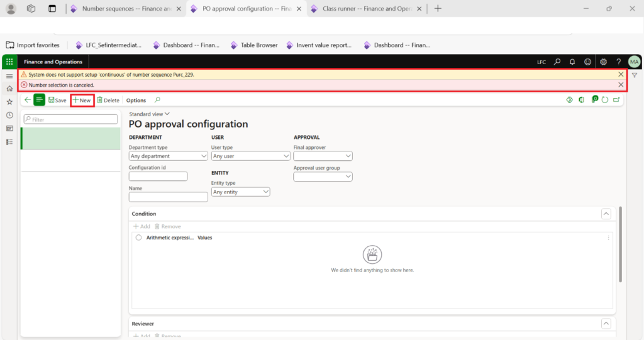Click the Name input field
Viewport: 644px width, 340px height.
[x=168, y=197]
